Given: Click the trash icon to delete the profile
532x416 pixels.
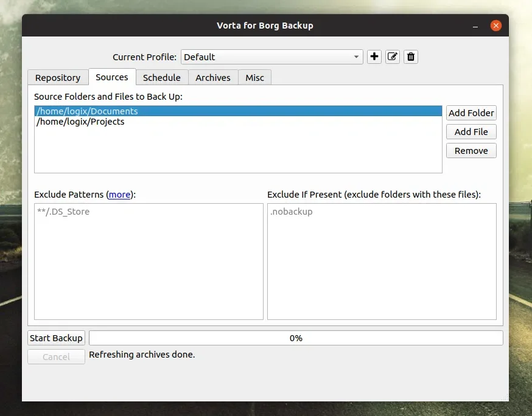Looking at the screenshot, I should (411, 57).
